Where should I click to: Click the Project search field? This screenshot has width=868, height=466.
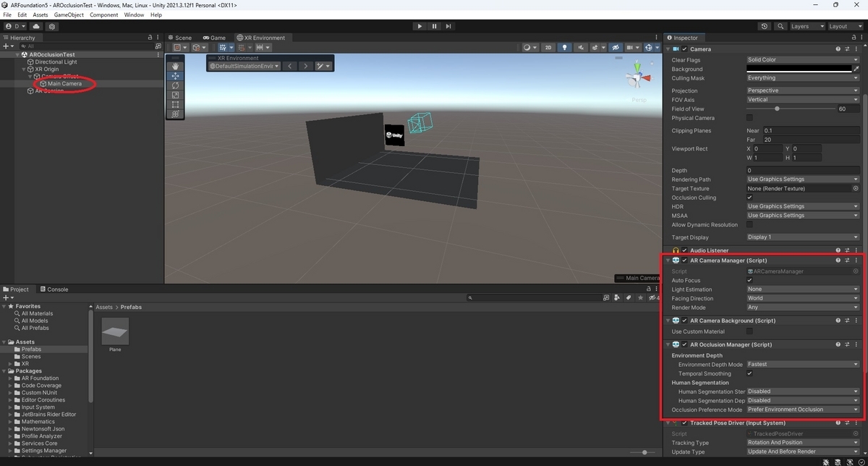point(534,297)
